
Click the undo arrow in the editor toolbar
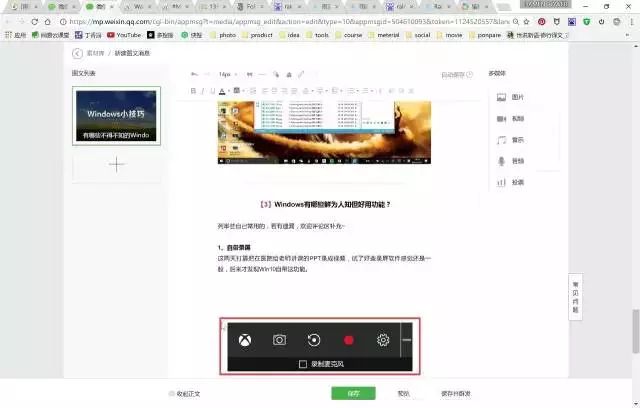[x=194, y=74]
